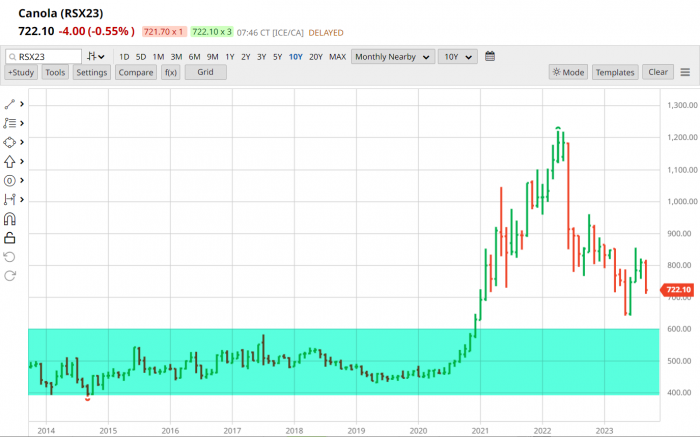Click the Canola (RSX23) title

coord(61,13)
